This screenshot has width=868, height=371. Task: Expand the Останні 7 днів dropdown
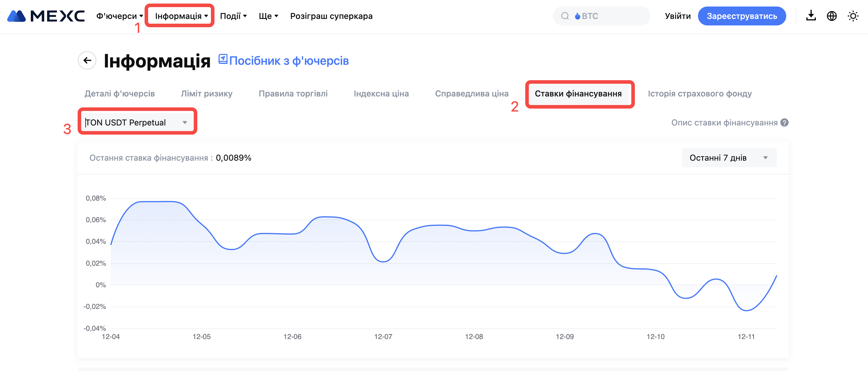[729, 158]
